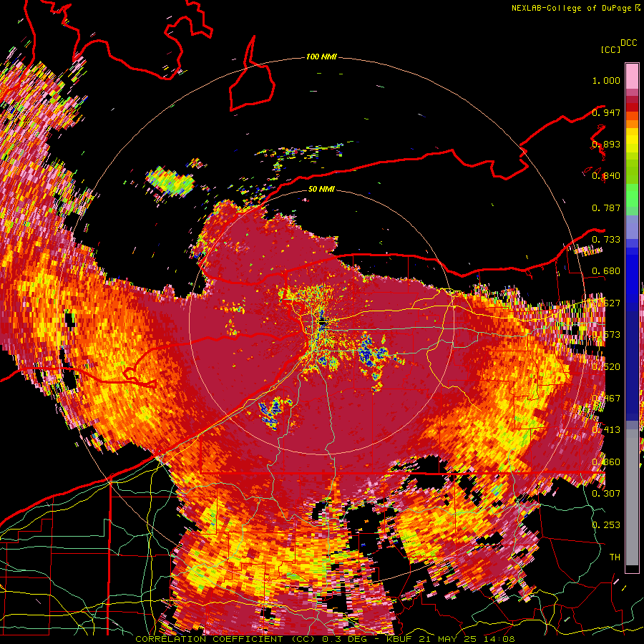Screen dimensions: 644x644
Task: Pick the gray color bar segment
Action: 632,497
